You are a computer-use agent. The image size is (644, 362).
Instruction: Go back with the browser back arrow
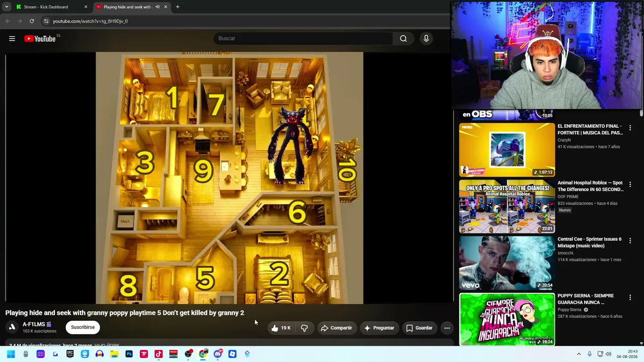tap(8, 21)
